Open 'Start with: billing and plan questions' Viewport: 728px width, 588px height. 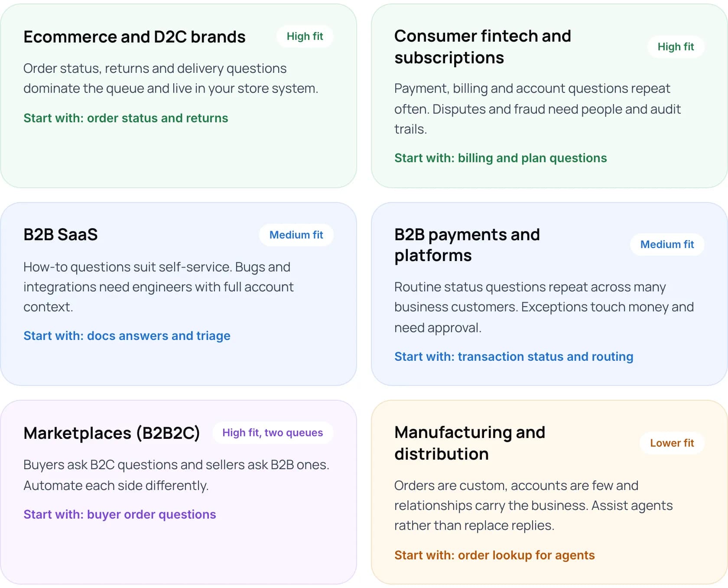pos(500,158)
